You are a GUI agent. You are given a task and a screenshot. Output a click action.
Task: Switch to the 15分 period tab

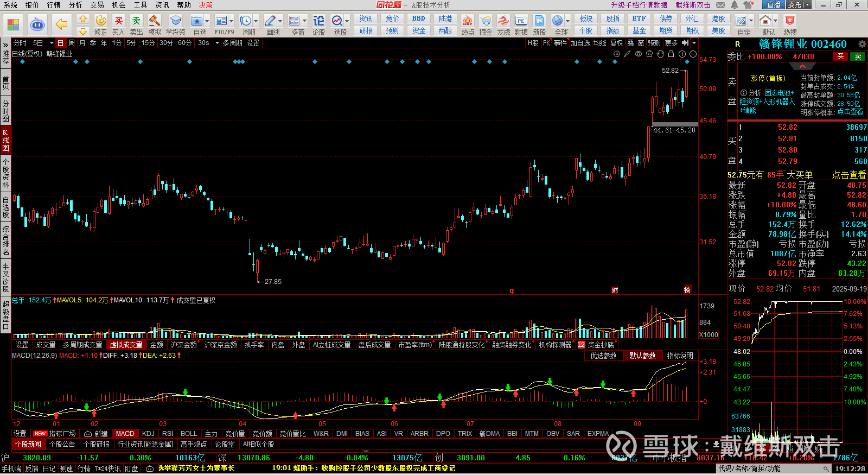148,43
